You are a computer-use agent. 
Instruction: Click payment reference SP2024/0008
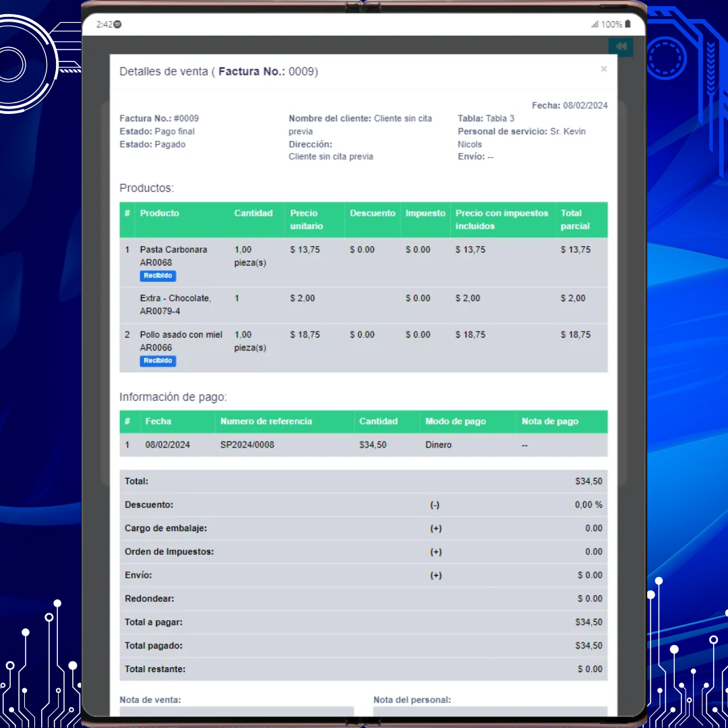coord(247,445)
